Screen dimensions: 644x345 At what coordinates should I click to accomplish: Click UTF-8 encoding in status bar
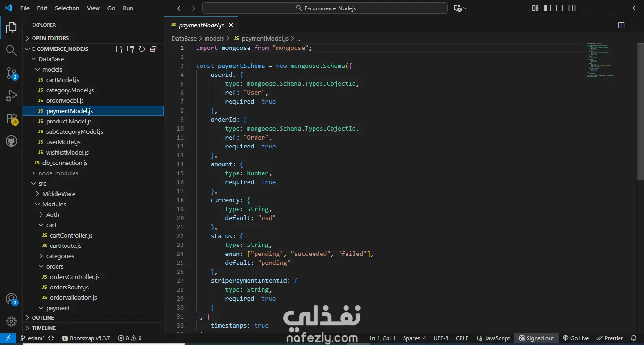(441, 338)
